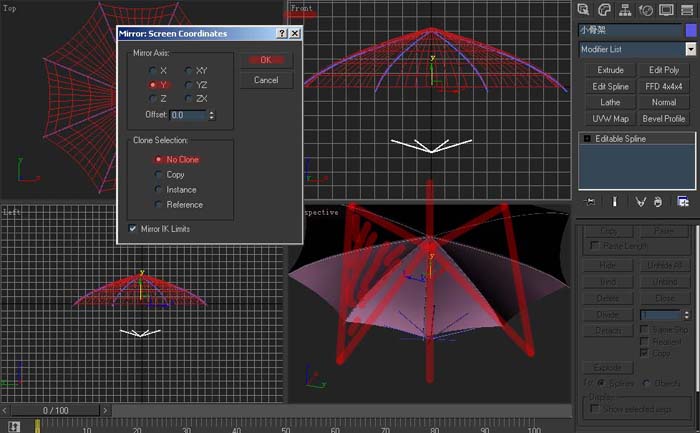The height and width of the screenshot is (433, 700).
Task: Click the Pin Stack icon
Action: coord(589,202)
